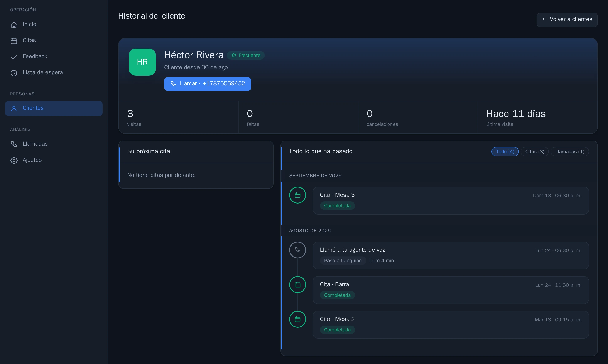Go to Feedback section
The height and width of the screenshot is (364, 608).
pos(54,57)
